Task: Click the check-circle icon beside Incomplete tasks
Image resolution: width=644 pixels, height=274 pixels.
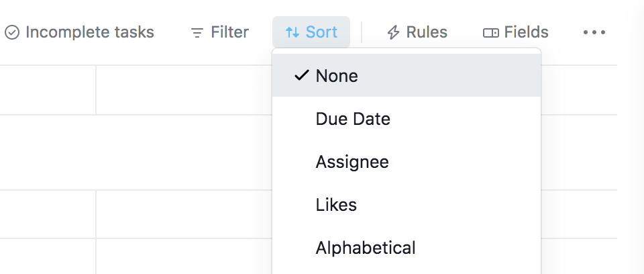Action: (12, 32)
